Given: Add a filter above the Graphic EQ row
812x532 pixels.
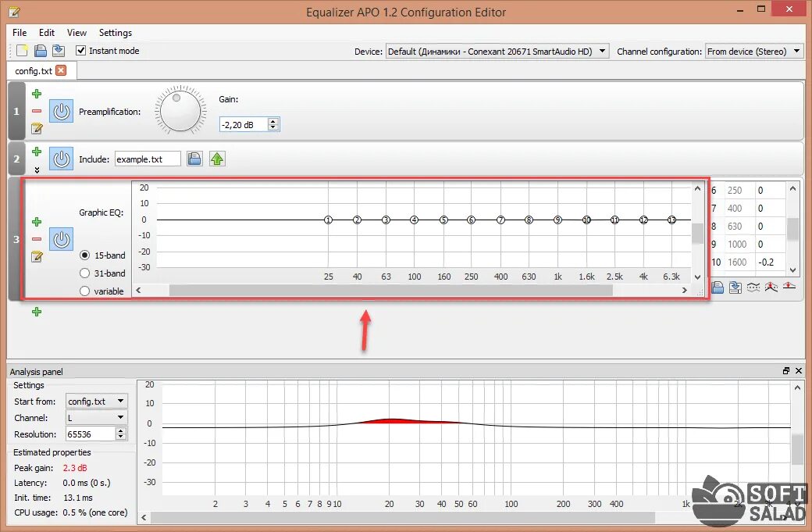Looking at the screenshot, I should (x=37, y=222).
